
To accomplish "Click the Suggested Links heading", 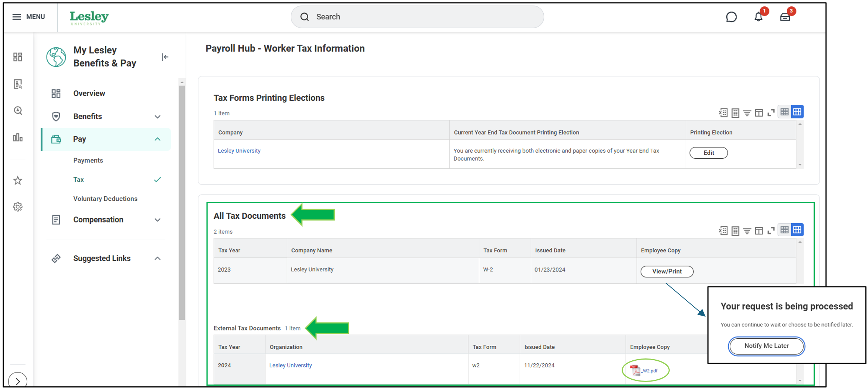I will (102, 259).
